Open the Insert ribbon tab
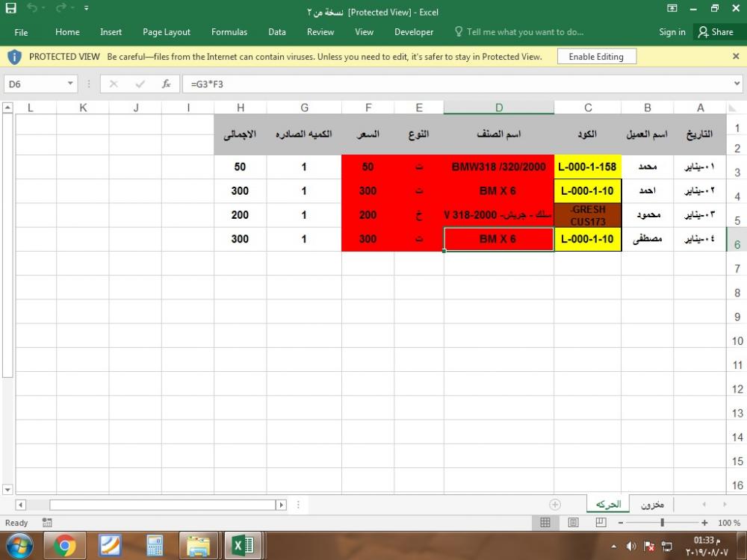 pyautogui.click(x=111, y=32)
